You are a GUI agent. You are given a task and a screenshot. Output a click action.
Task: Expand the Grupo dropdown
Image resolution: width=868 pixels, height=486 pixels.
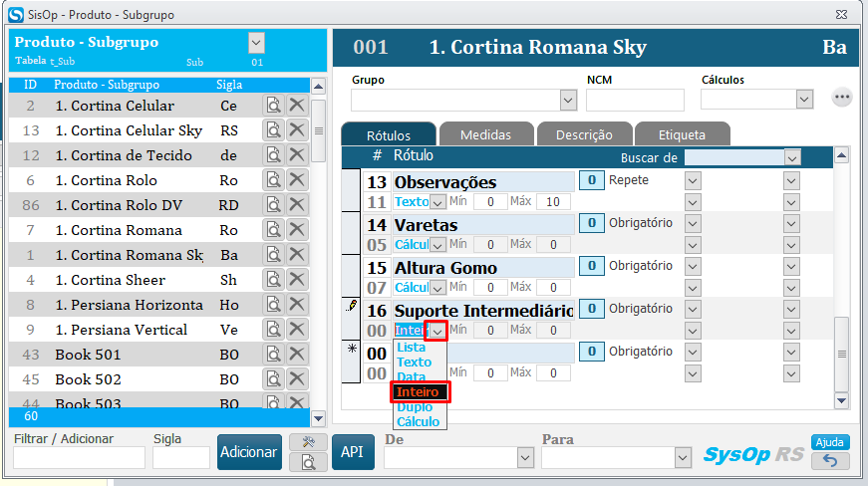point(568,100)
